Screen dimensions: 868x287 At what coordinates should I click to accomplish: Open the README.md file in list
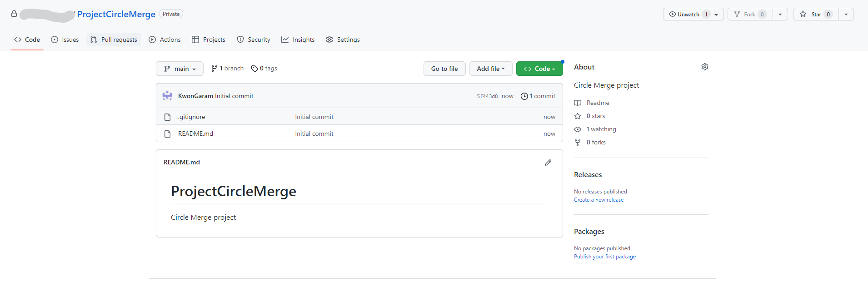click(195, 134)
